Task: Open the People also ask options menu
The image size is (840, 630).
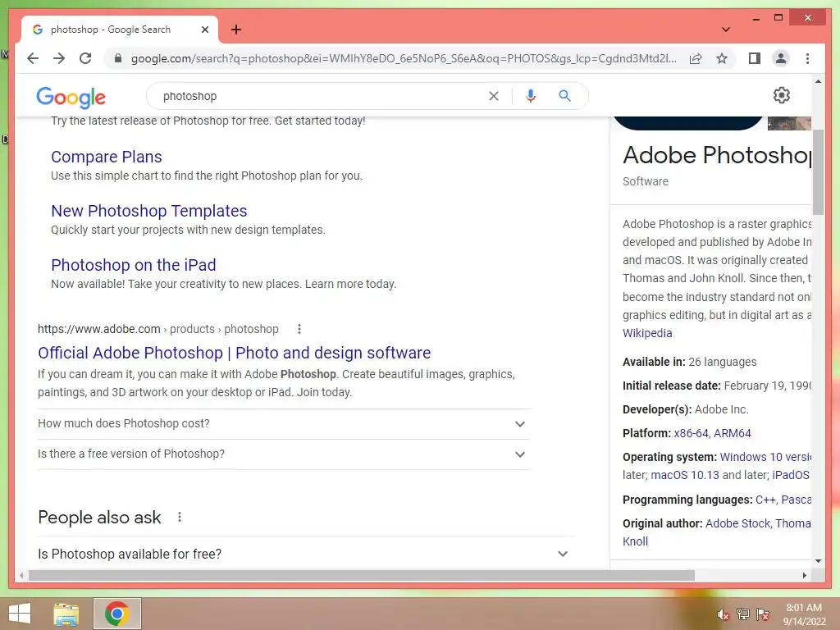Action: pos(180,517)
